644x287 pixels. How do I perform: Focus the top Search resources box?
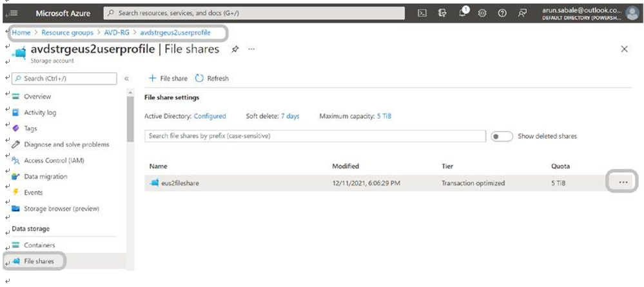(x=254, y=13)
